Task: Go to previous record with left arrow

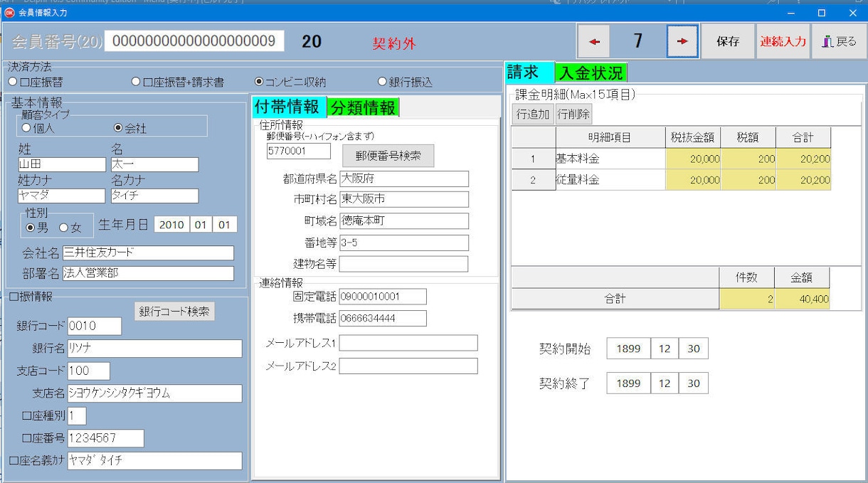Action: [x=595, y=41]
